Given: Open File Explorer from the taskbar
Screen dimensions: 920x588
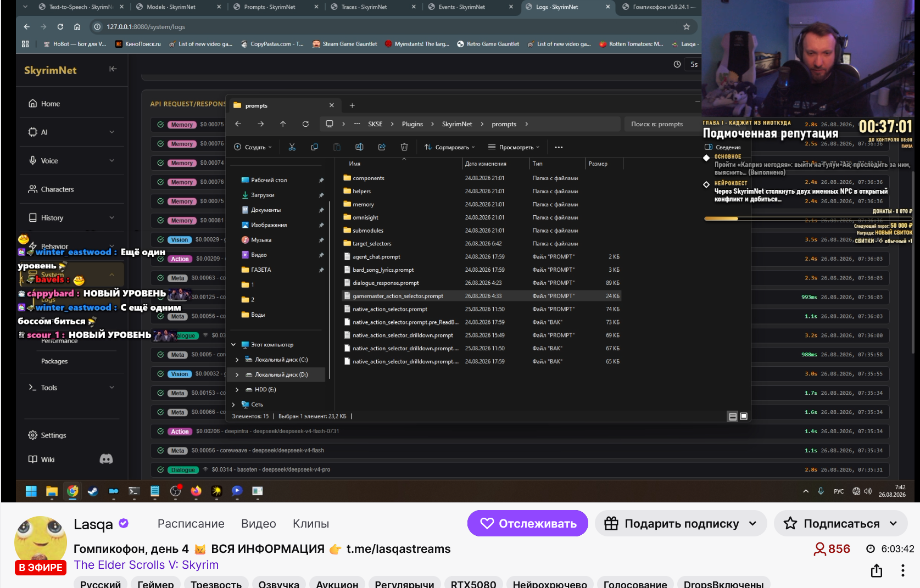Looking at the screenshot, I should click(52, 491).
